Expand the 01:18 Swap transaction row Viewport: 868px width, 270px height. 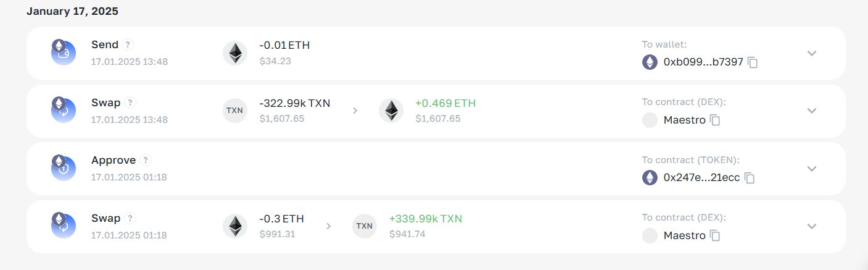tap(812, 226)
